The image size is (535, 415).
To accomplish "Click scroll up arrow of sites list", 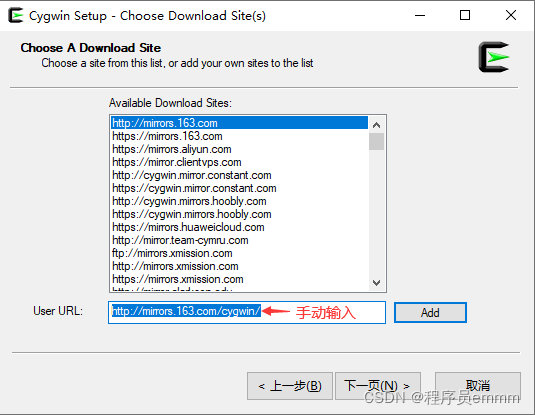I will coord(377,125).
